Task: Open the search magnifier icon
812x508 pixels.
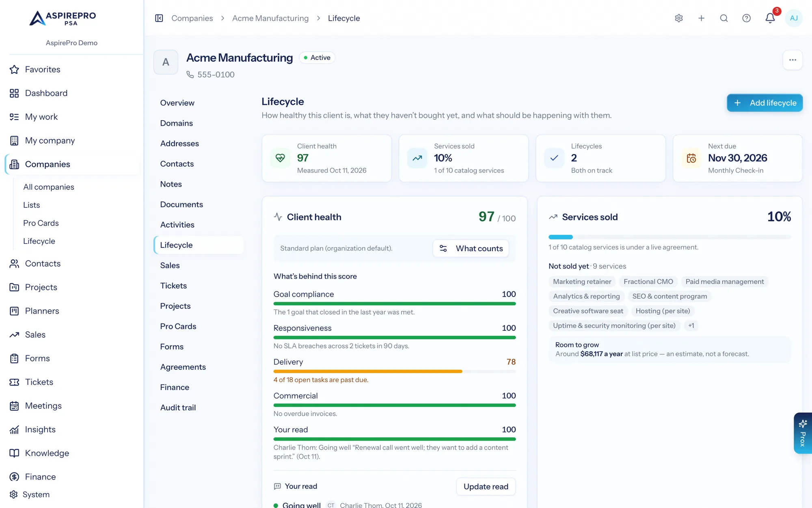Action: 724,18
